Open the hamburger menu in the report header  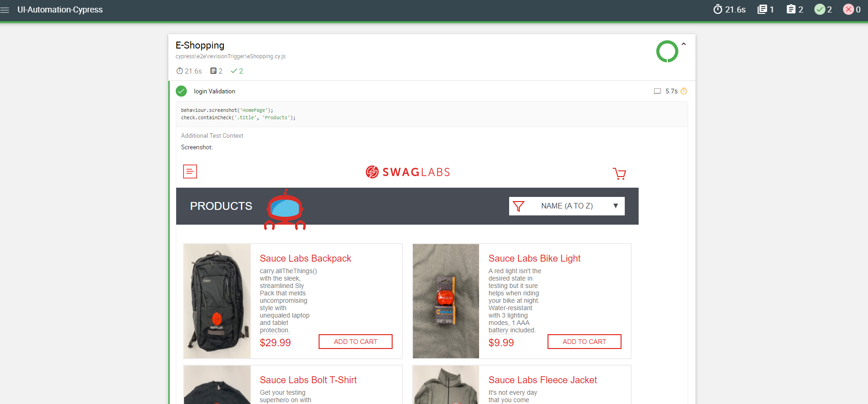(x=5, y=10)
